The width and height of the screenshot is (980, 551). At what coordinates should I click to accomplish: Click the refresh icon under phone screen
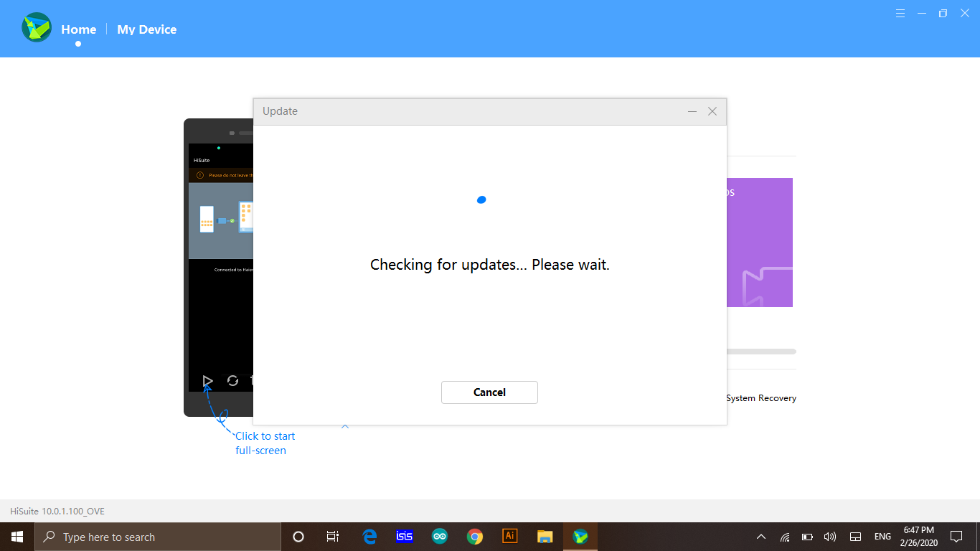tap(232, 381)
